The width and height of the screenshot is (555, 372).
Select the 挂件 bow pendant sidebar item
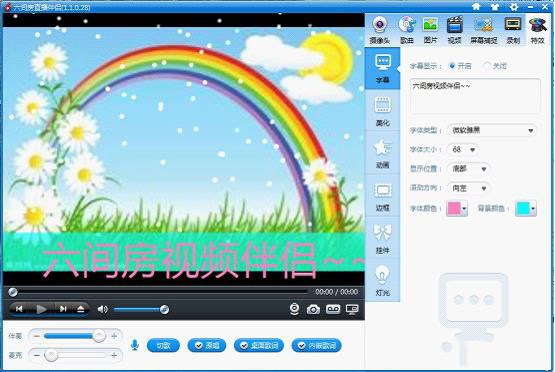coord(383,239)
